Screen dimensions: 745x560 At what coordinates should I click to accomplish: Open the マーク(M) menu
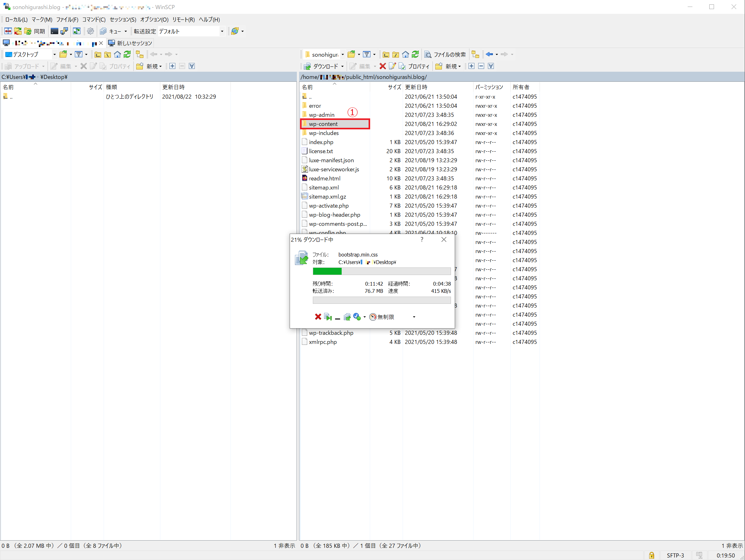pyautogui.click(x=42, y=19)
